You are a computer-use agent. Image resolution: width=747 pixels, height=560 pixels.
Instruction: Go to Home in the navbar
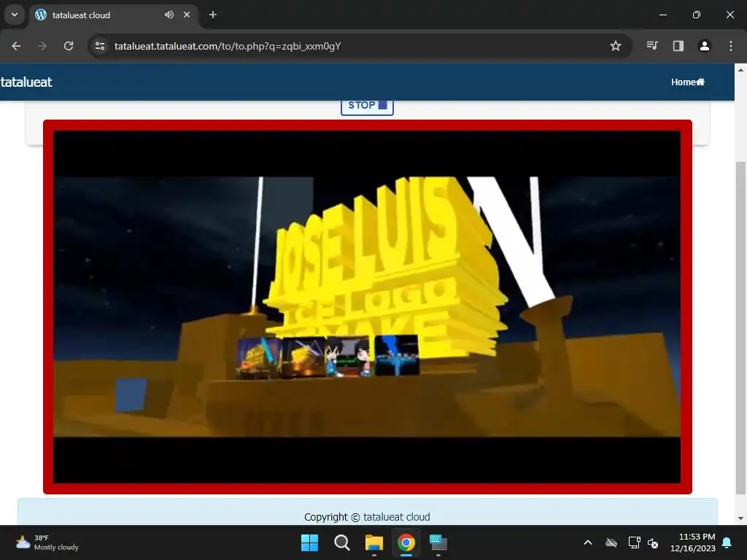[688, 82]
